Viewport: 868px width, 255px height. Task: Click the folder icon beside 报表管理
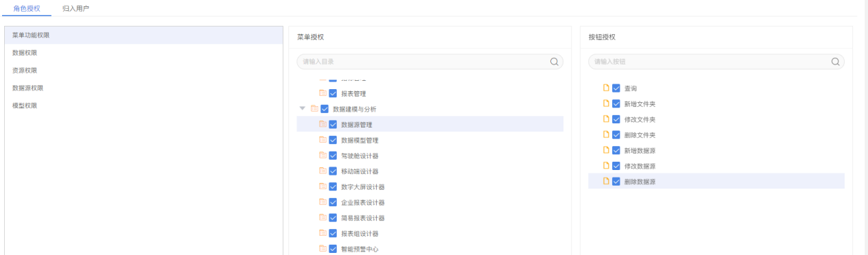[x=322, y=93]
